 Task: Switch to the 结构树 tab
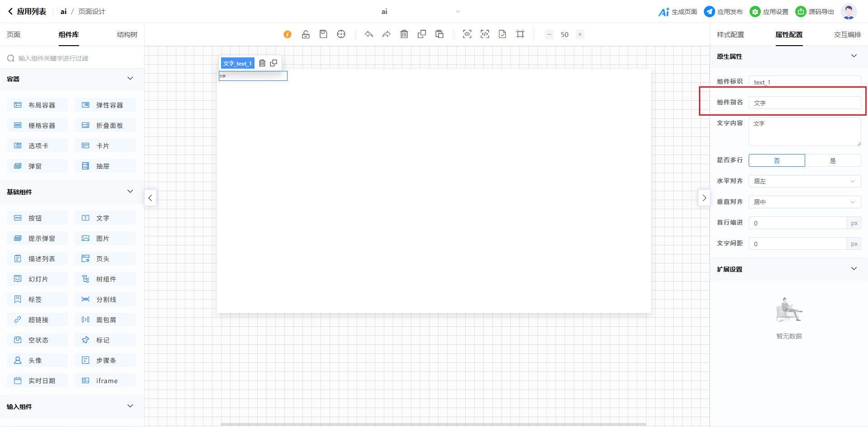[127, 35]
